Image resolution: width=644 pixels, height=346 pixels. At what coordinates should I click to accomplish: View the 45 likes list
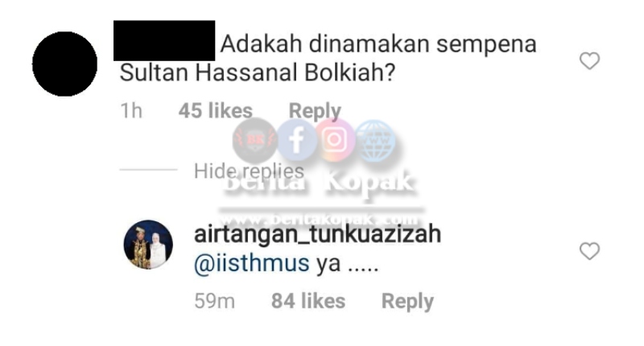[216, 111]
